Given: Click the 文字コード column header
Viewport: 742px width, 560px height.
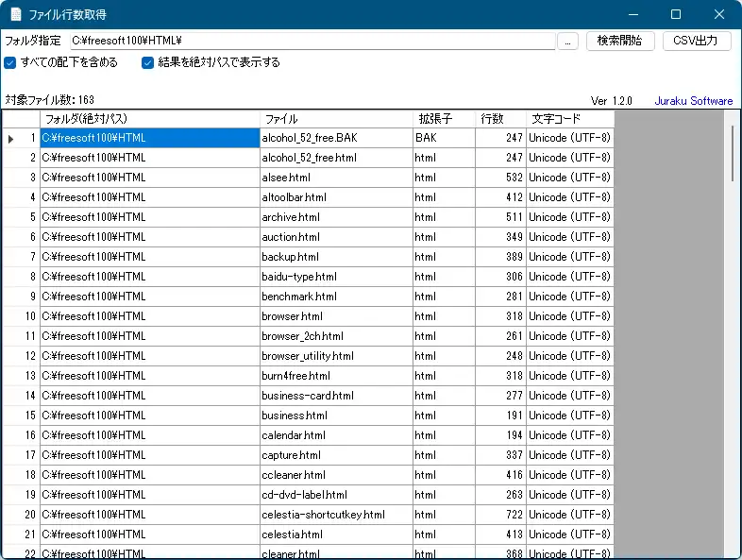Looking at the screenshot, I should point(569,119).
